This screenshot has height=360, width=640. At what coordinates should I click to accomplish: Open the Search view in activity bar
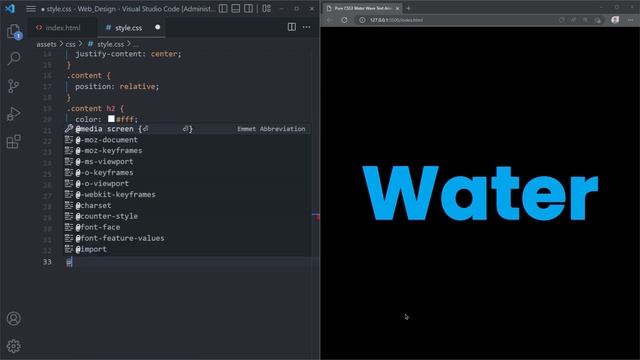(14, 58)
